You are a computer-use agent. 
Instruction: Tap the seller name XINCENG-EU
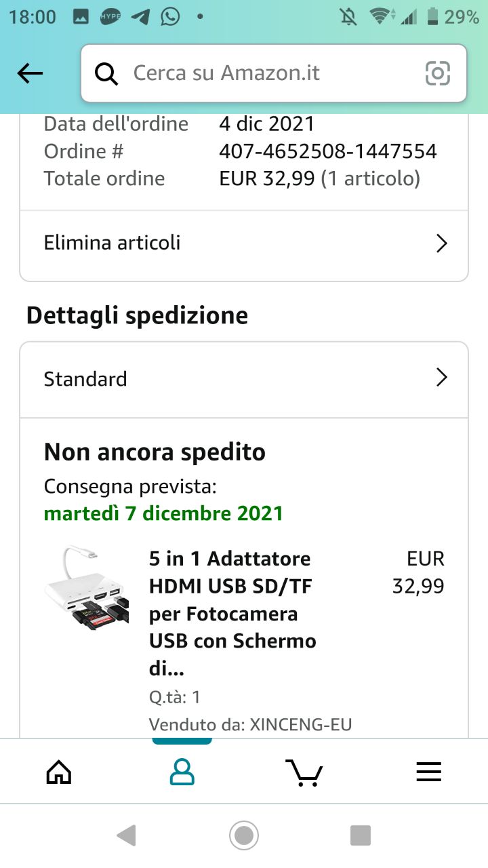pos(301,724)
